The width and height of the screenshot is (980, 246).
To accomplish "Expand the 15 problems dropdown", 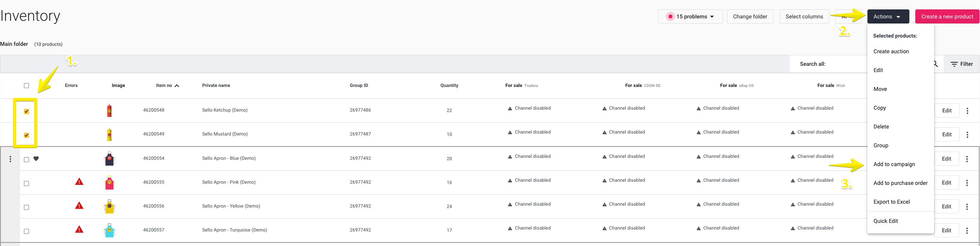I will (x=690, y=16).
